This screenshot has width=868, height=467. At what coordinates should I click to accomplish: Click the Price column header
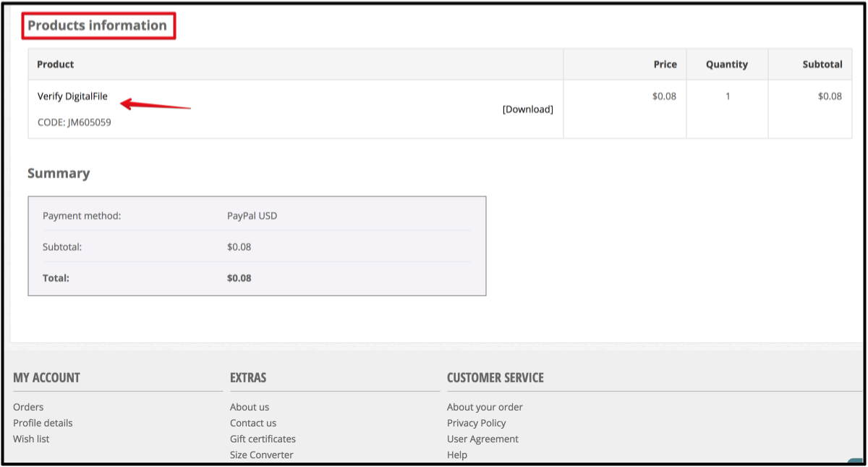click(666, 64)
